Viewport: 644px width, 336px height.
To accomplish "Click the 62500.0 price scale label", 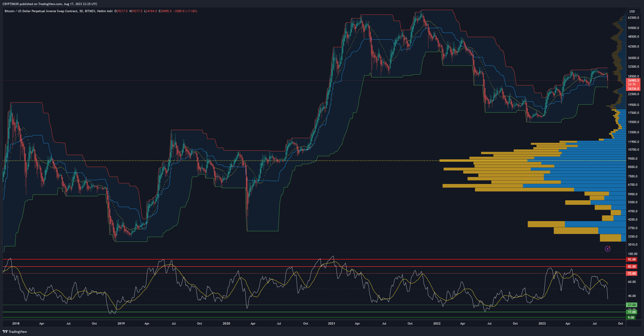I will tap(633, 18).
